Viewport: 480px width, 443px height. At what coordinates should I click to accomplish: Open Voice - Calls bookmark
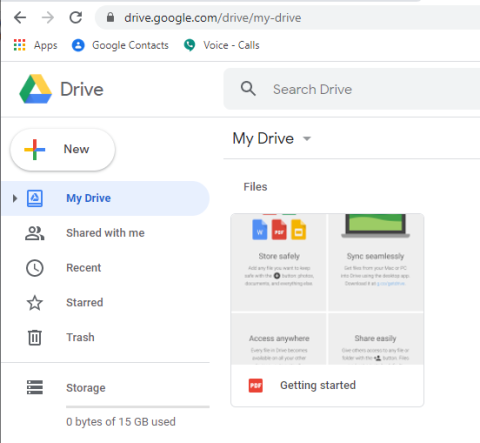click(x=221, y=45)
